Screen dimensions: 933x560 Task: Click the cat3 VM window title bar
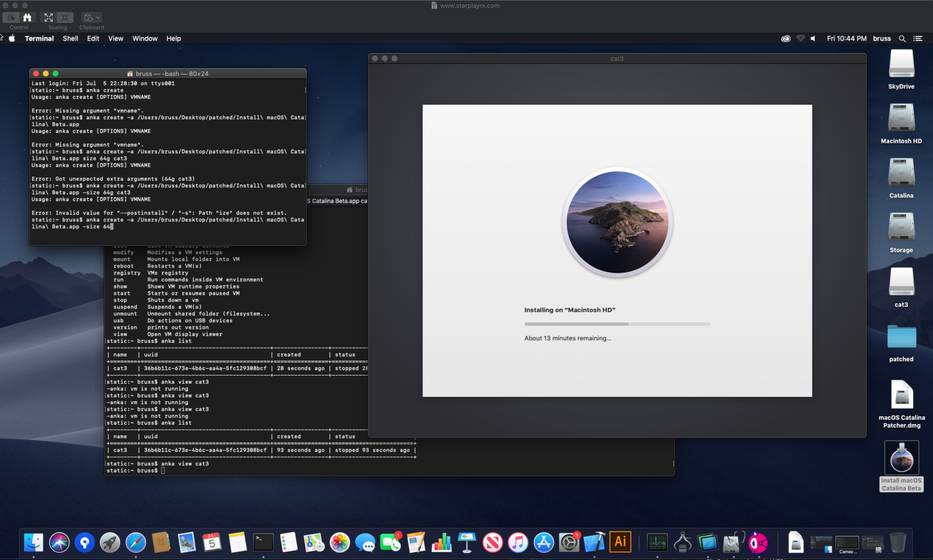617,58
